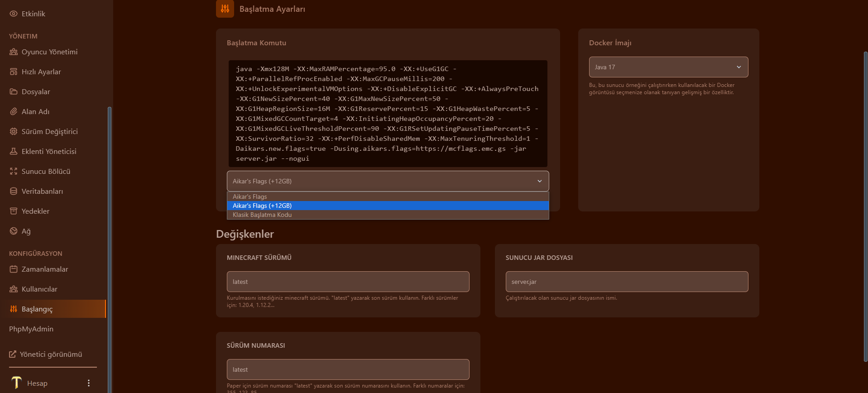This screenshot has height=393, width=868.
Task: Click the Veritabanları database icon
Action: 14,191
